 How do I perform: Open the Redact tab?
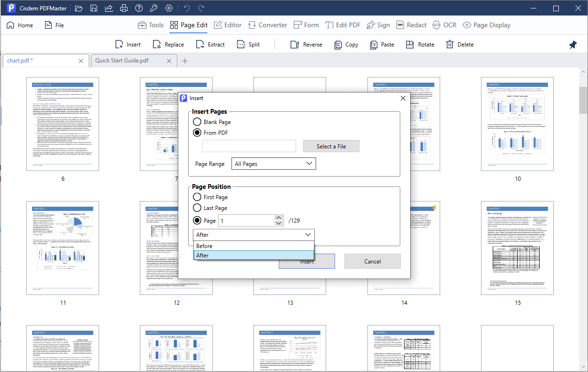tap(411, 25)
